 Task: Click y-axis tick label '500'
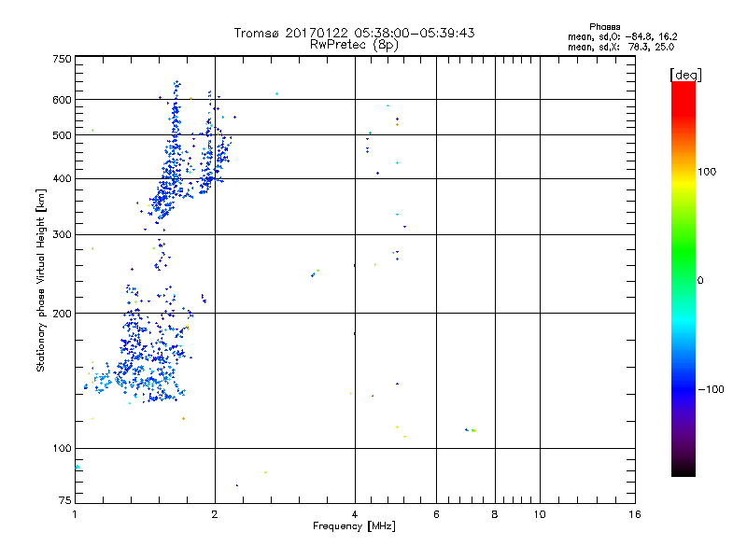pyautogui.click(x=62, y=135)
